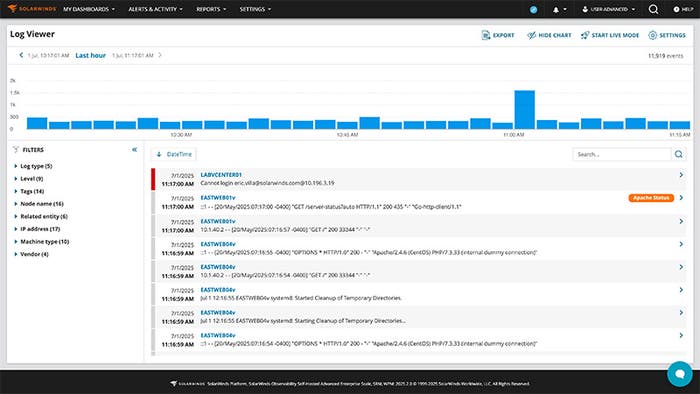Select the tall 11:00 AM chart bar
Image resolution: width=700 pixels, height=394 pixels.
coord(525,110)
